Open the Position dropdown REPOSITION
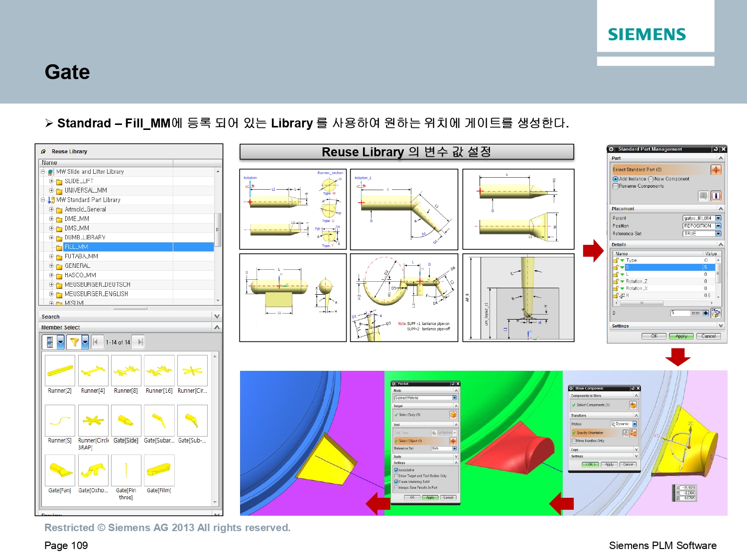 tap(702, 226)
